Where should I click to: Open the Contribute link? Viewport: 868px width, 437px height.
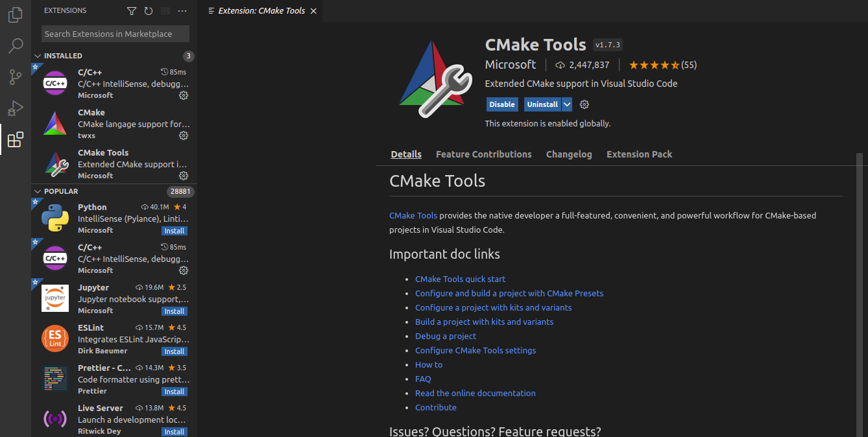(x=436, y=407)
